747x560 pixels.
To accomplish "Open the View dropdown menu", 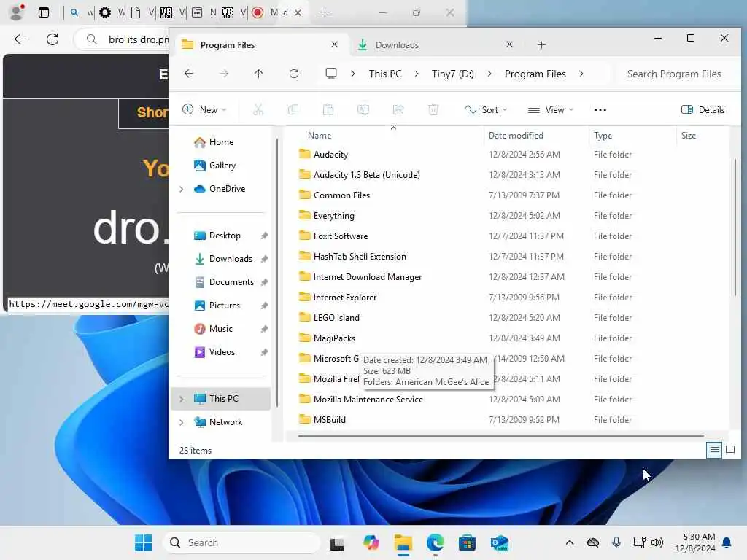I will click(551, 110).
